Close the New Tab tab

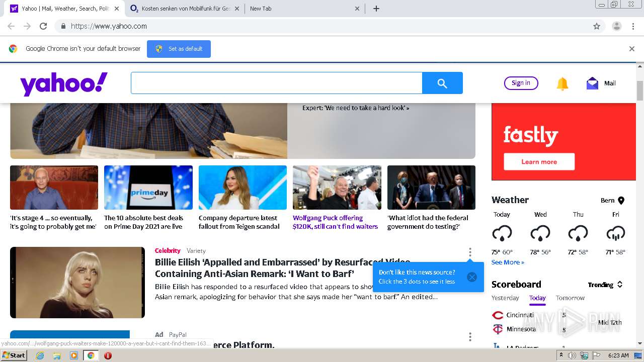[x=357, y=9]
